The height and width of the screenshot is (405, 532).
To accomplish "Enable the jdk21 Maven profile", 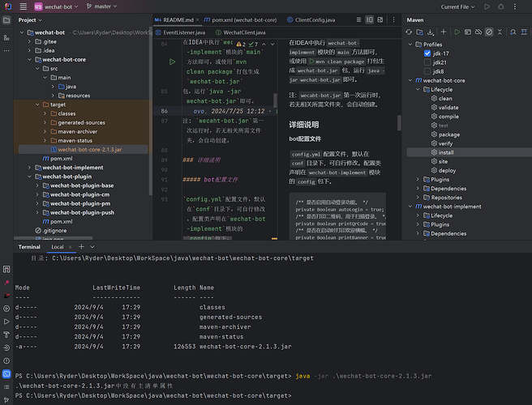I will (x=427, y=62).
